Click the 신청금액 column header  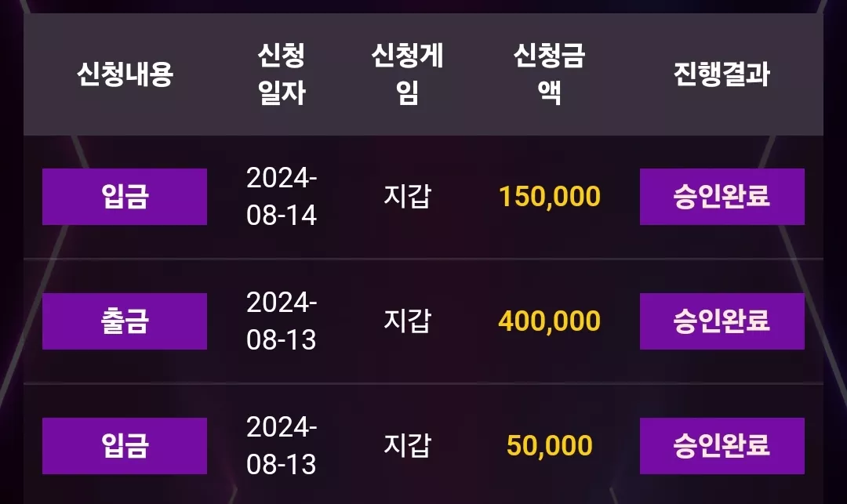point(549,74)
